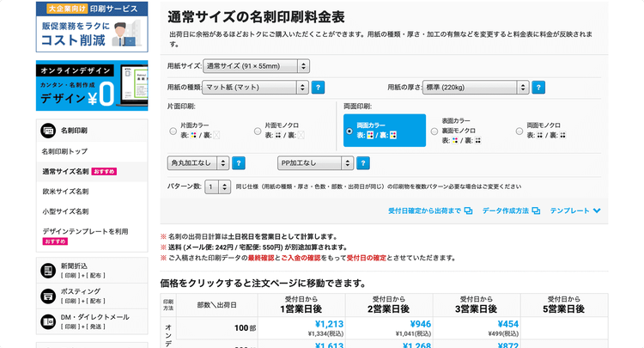
Task: Click 通常サイズの名刺印刷料金表 heading
Action: [256, 17]
